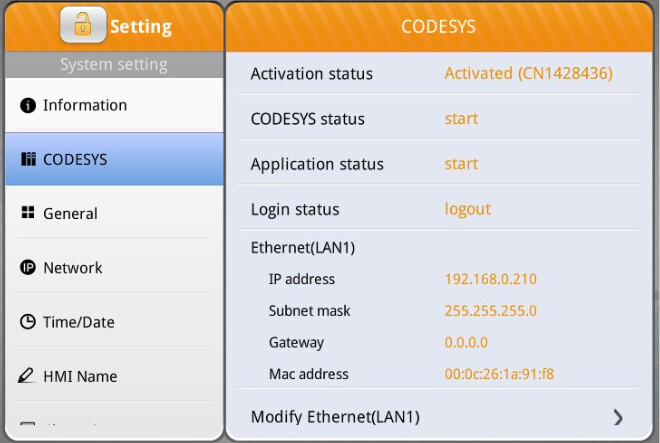The height and width of the screenshot is (443, 660).
Task: Go to Time/Date settings
Action: pos(78,322)
